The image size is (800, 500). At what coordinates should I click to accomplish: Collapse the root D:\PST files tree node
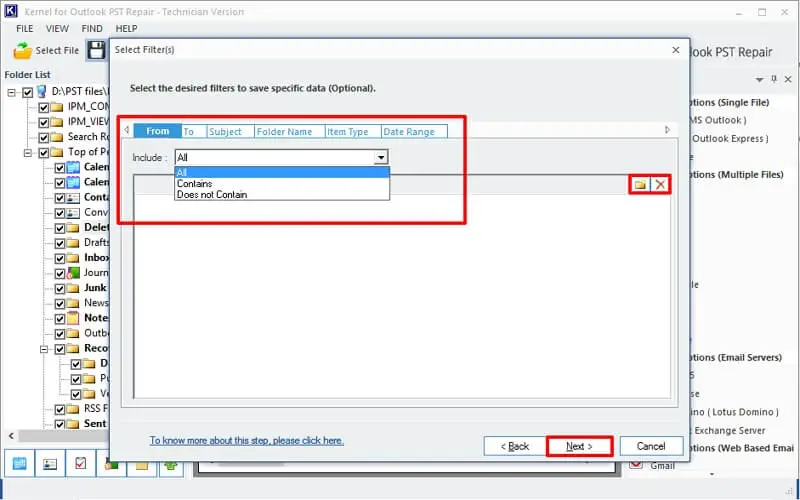click(x=12, y=92)
